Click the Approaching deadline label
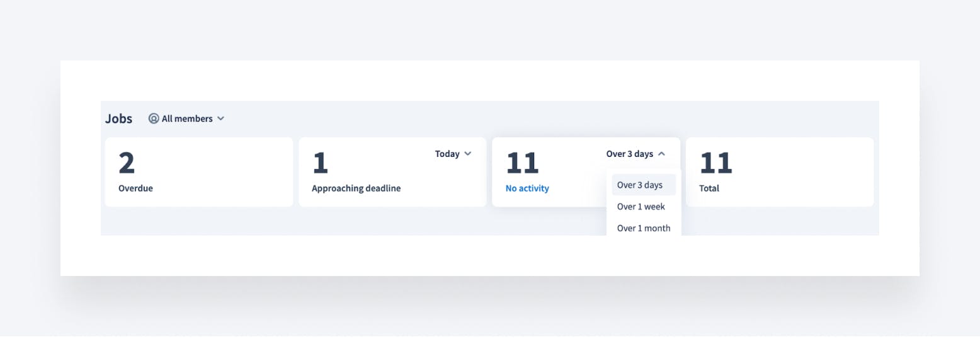Viewport: 980px width, 344px height. (x=356, y=188)
